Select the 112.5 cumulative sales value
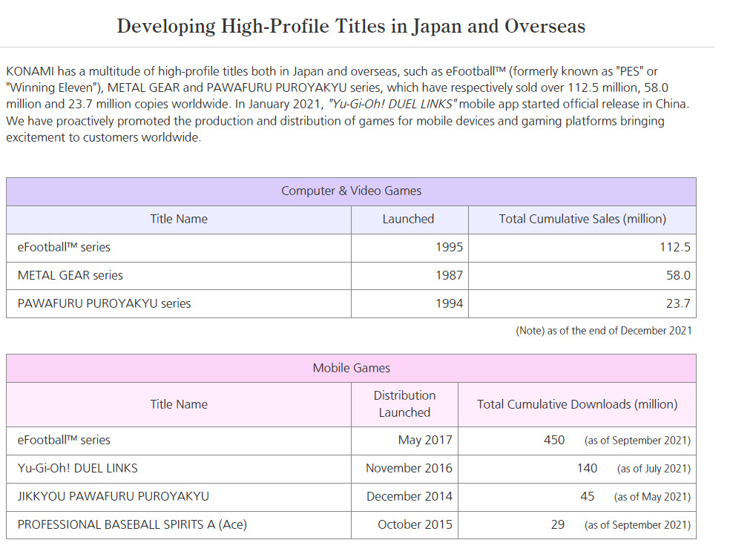This screenshot has height=560, width=730. pyautogui.click(x=674, y=247)
